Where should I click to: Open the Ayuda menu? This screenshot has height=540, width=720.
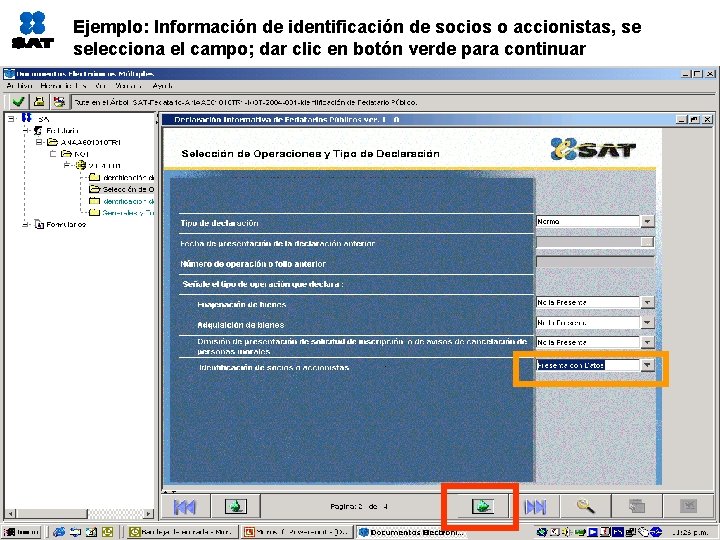[x=163, y=86]
